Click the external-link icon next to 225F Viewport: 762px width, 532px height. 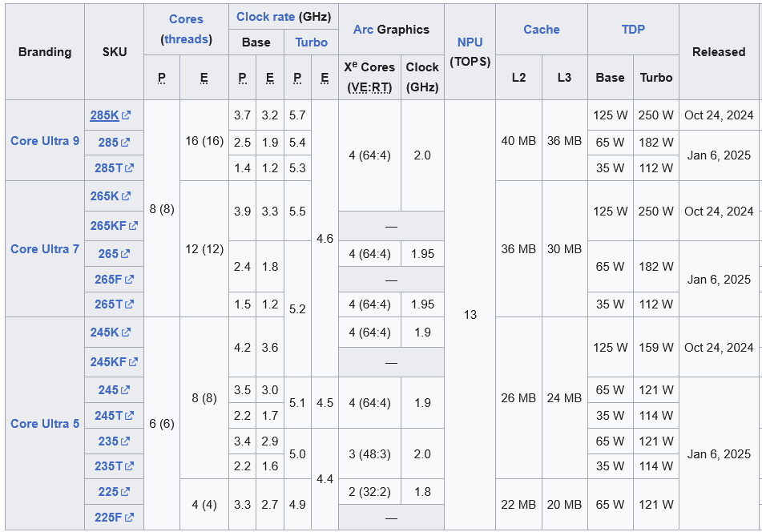129,518
